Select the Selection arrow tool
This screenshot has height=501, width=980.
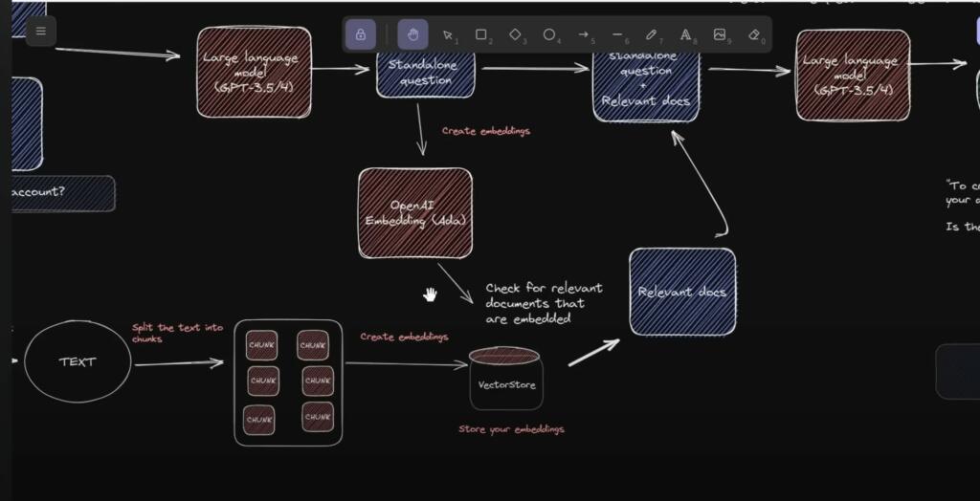(x=449, y=35)
